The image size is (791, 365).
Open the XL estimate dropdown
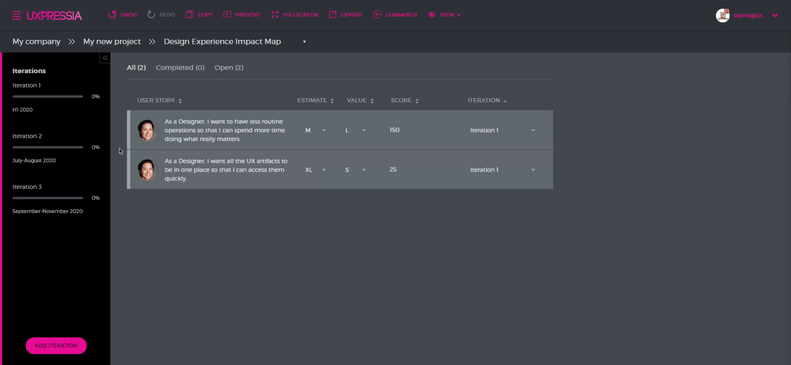(x=315, y=170)
